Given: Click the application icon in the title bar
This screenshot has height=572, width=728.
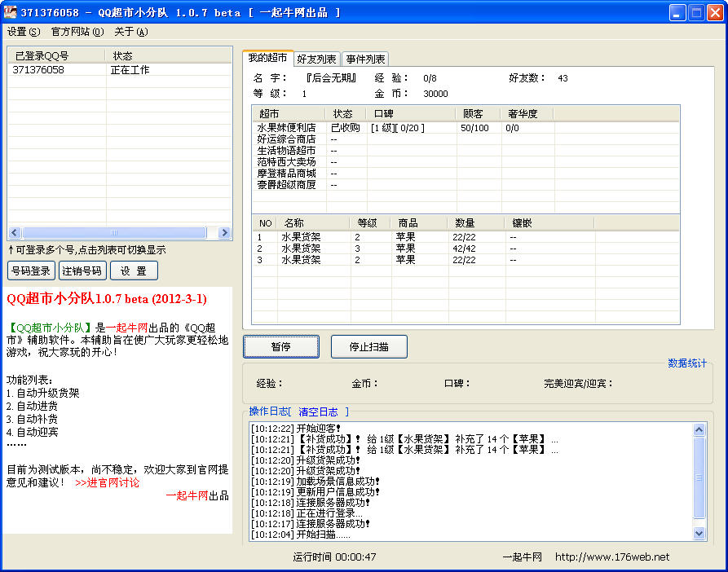Looking at the screenshot, I should [11, 11].
